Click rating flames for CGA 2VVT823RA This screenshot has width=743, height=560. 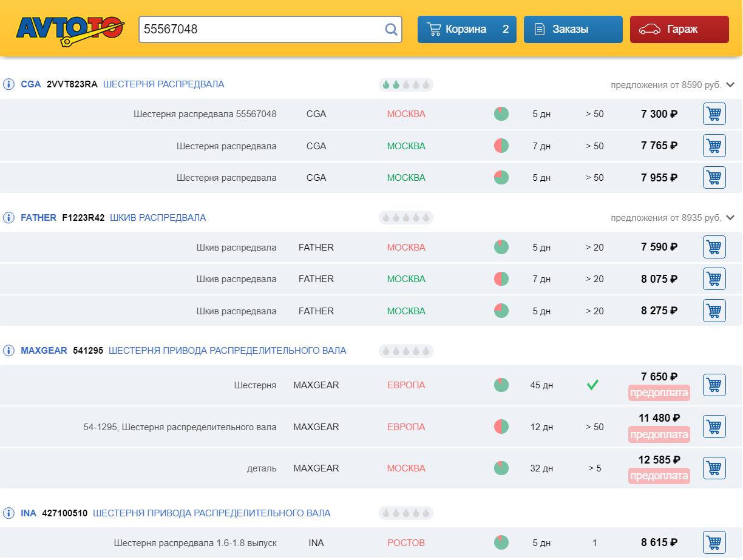coord(405,85)
